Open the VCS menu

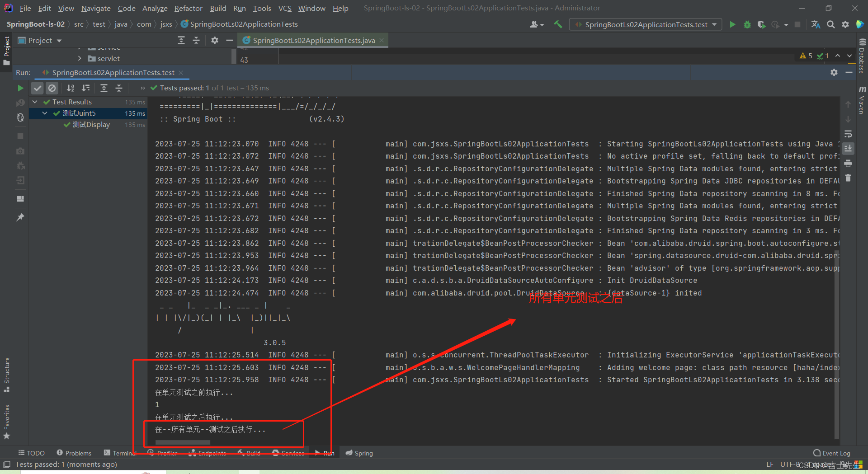[x=285, y=8]
